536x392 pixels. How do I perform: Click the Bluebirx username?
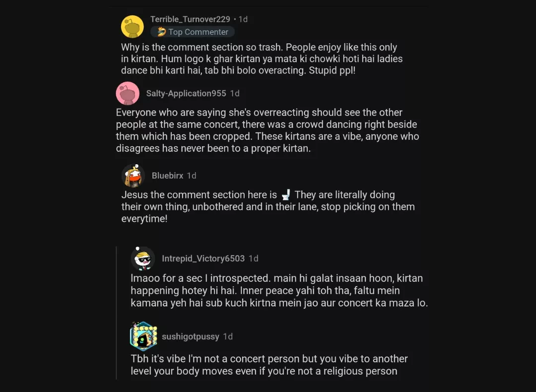[x=167, y=176]
